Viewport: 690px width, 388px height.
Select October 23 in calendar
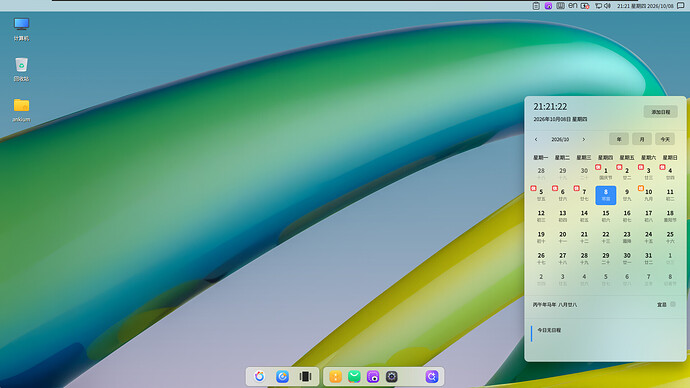pos(627,237)
